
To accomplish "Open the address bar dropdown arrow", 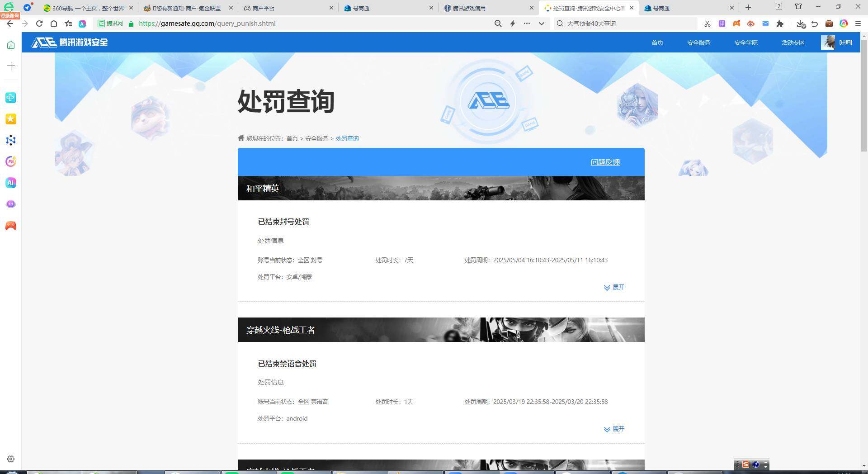I will 541,24.
